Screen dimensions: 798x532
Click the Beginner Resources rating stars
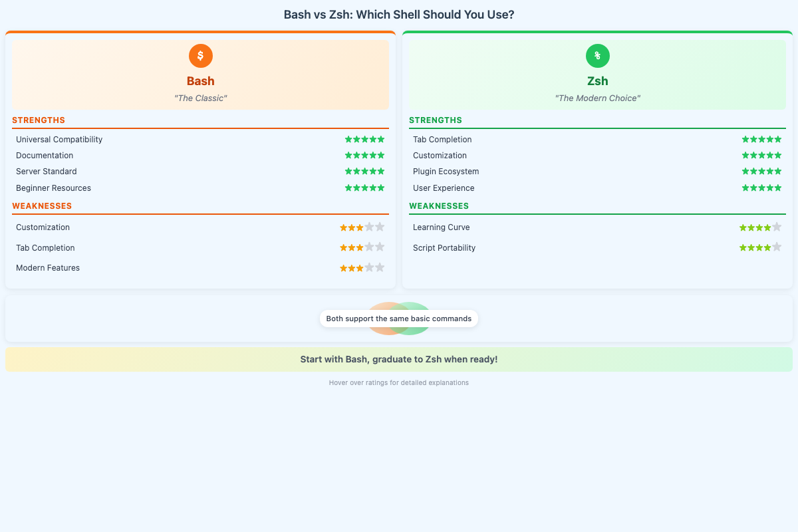coord(364,188)
